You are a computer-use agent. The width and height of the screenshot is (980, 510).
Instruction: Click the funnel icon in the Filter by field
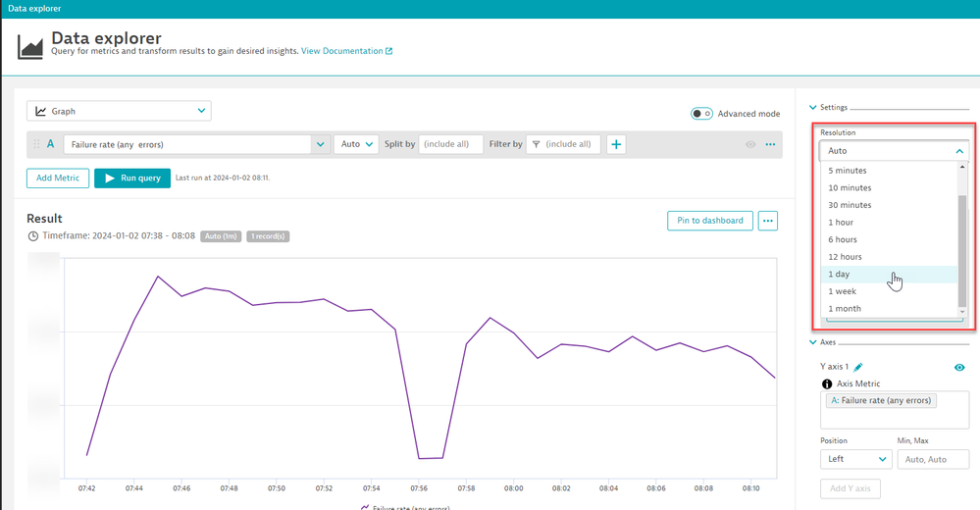point(536,144)
